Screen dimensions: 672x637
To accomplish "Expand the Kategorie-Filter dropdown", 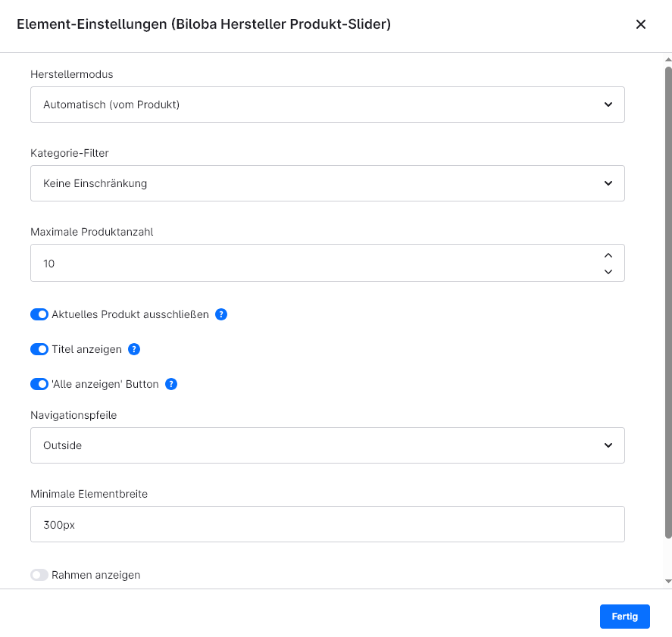I will pyautogui.click(x=327, y=183).
